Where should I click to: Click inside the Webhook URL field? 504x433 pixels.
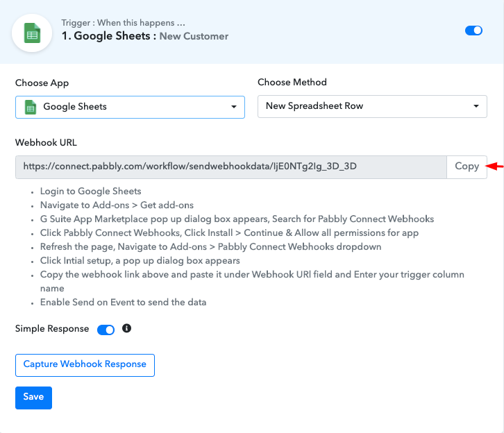point(230,167)
